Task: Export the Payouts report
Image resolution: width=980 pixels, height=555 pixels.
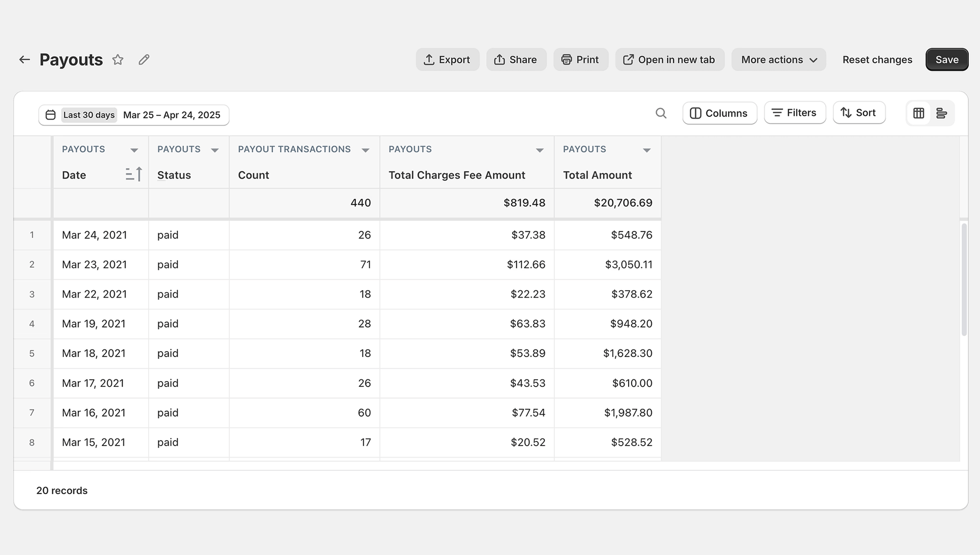Action: tap(447, 60)
